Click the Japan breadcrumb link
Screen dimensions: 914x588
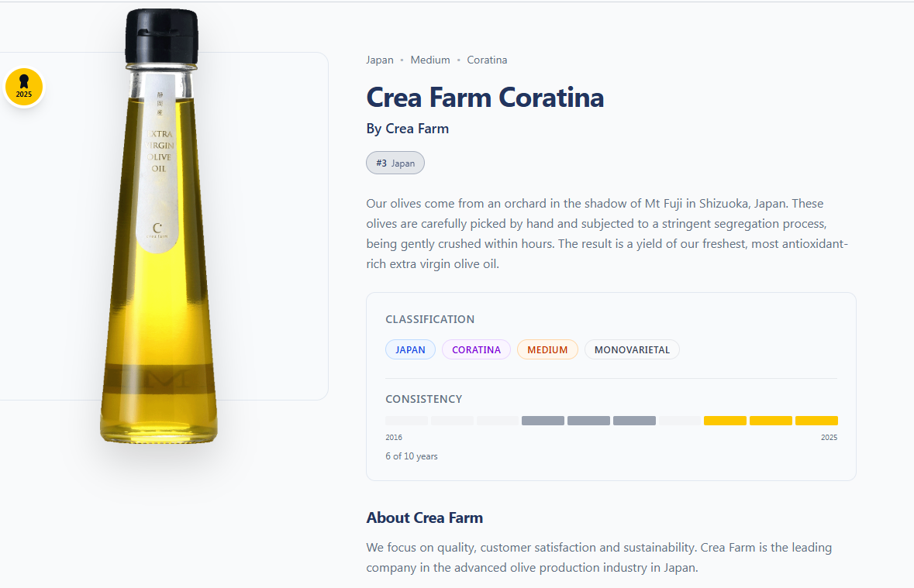[x=380, y=60]
